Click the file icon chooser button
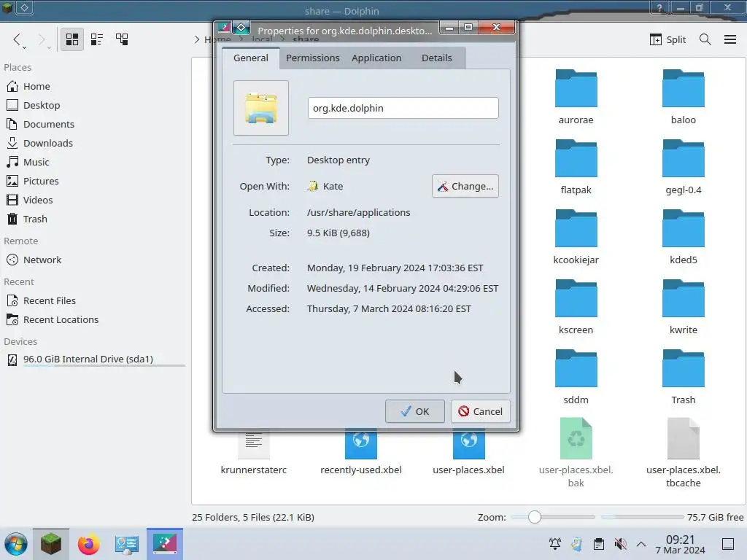This screenshot has height=560, width=747. coord(261,108)
